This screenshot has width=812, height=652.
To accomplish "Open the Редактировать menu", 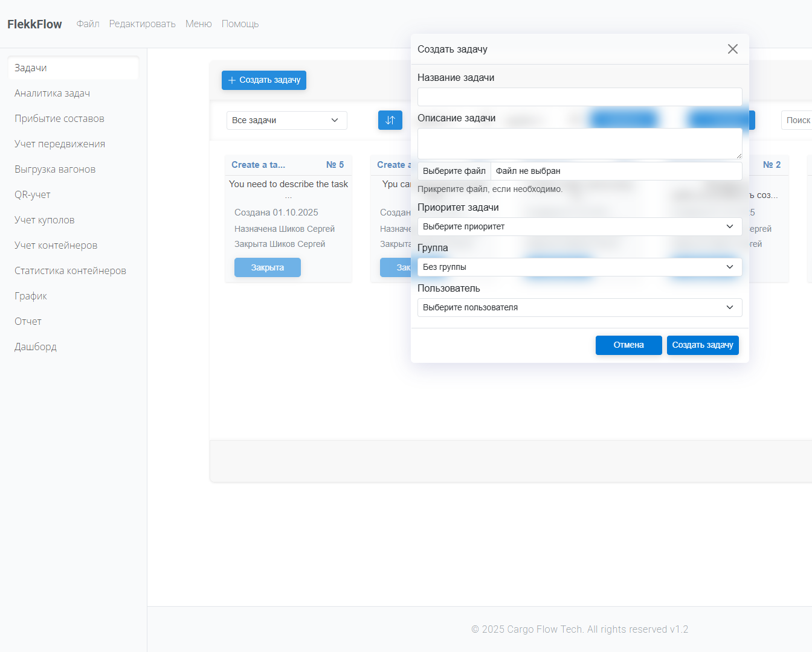I will (142, 24).
